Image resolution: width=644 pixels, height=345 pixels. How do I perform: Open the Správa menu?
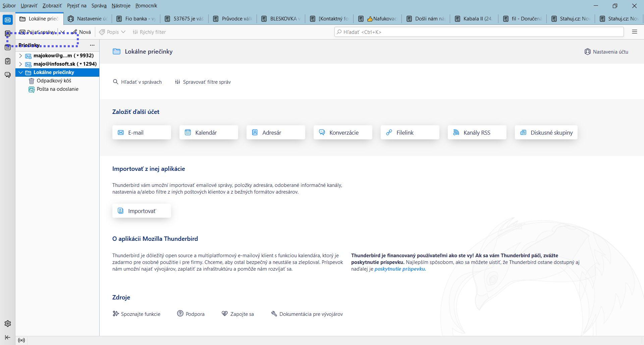pos(99,6)
